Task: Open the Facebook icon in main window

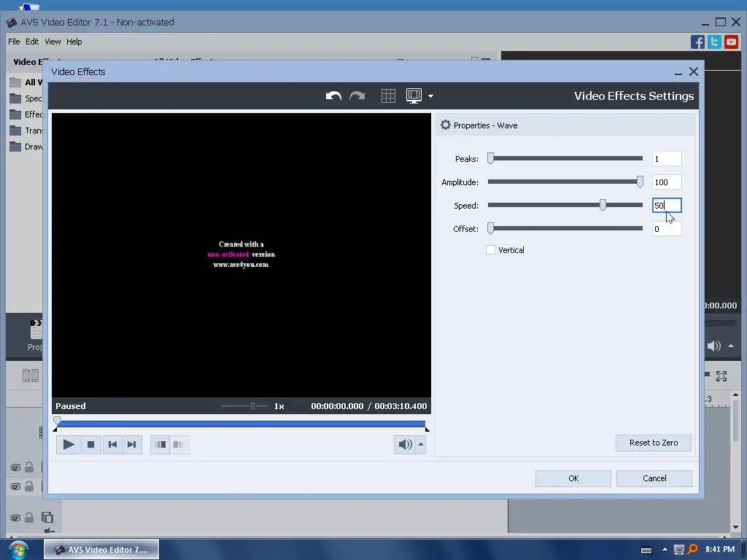Action: click(697, 42)
